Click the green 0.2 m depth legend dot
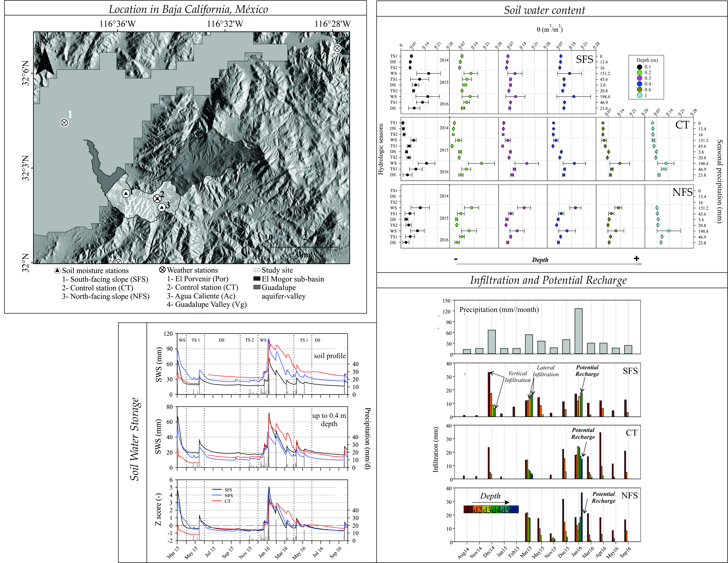 639,72
